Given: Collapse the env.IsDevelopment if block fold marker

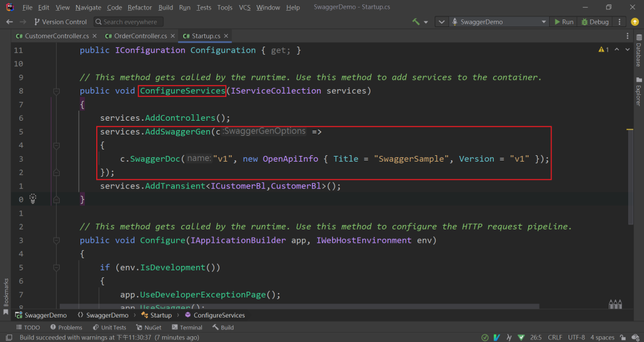Looking at the screenshot, I should (x=57, y=268).
